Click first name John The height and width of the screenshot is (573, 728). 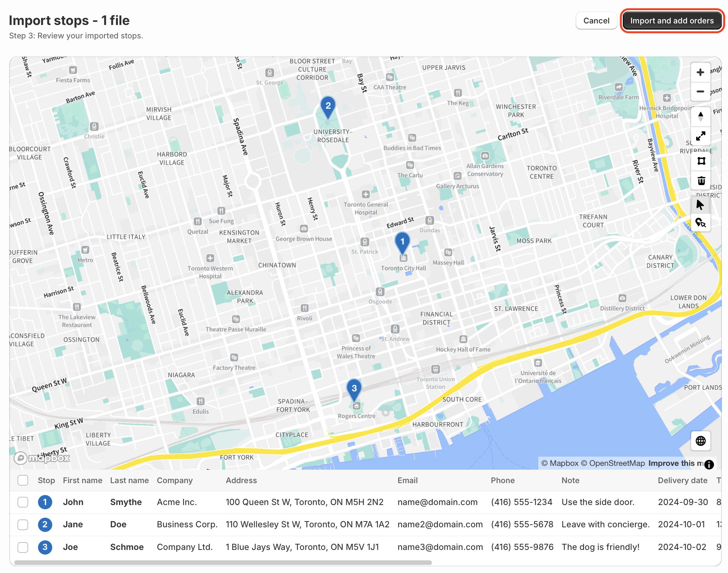coord(73,502)
